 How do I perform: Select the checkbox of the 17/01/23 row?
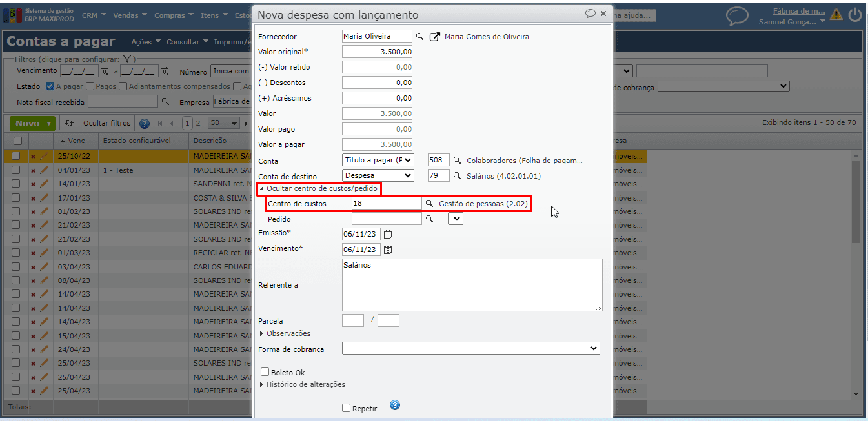16,197
